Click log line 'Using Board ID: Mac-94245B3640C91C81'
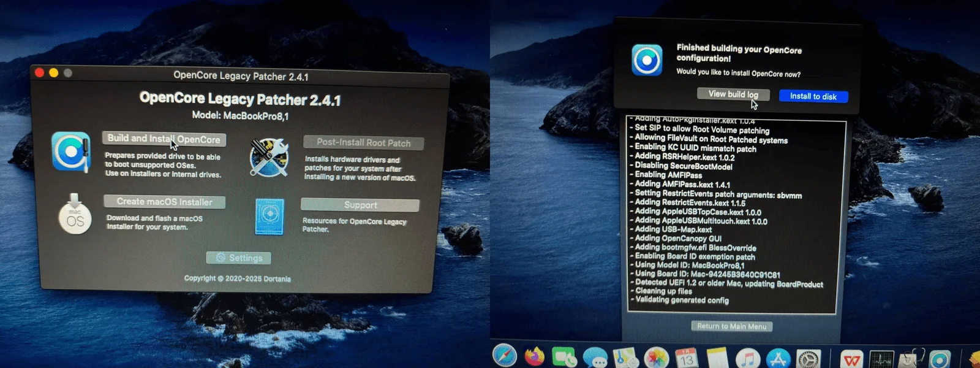 pyautogui.click(x=707, y=274)
